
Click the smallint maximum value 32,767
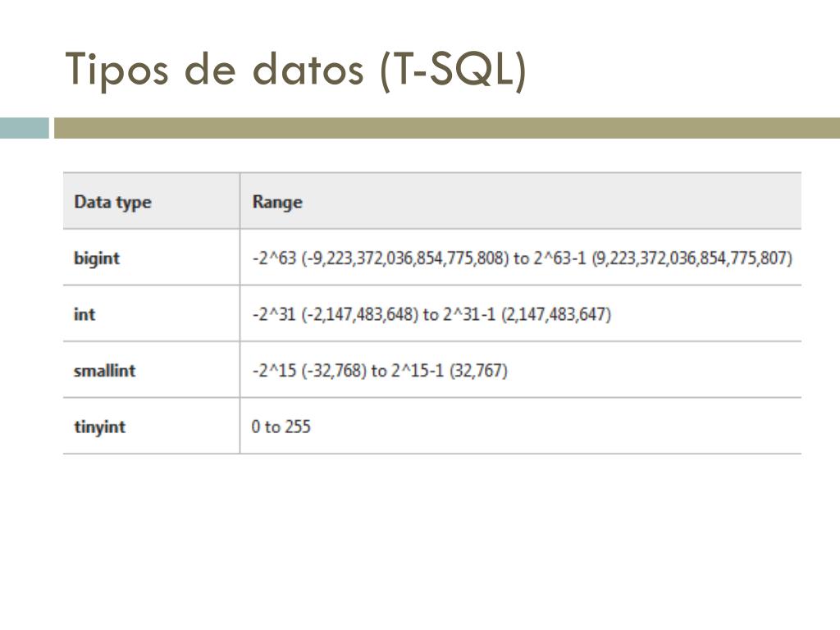coord(479,372)
